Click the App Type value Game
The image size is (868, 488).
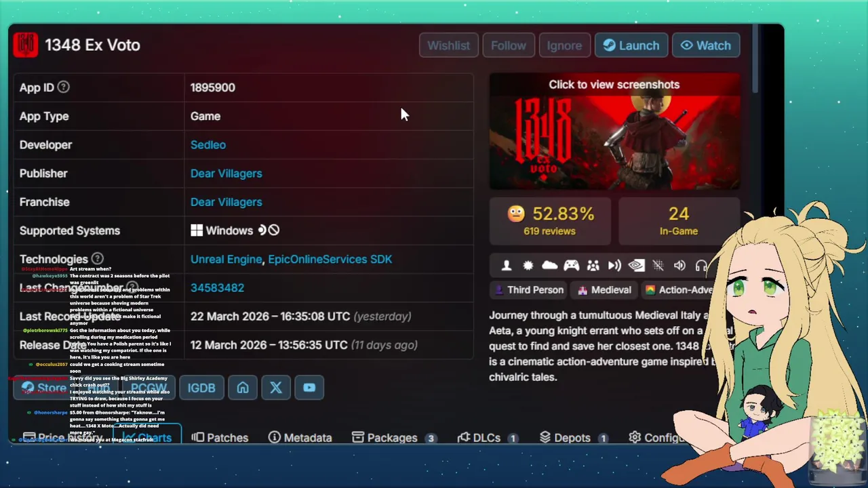pyautogui.click(x=205, y=116)
